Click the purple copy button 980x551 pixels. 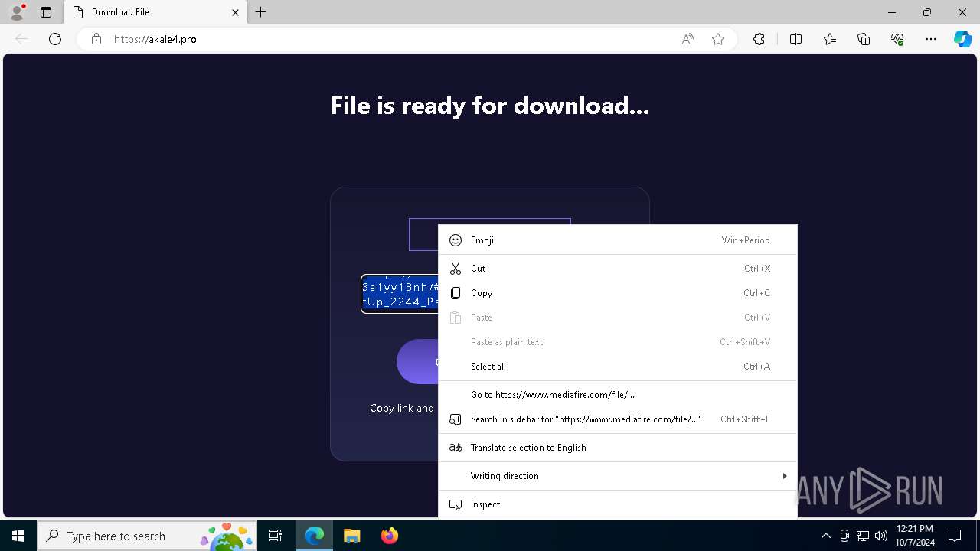tap(417, 361)
